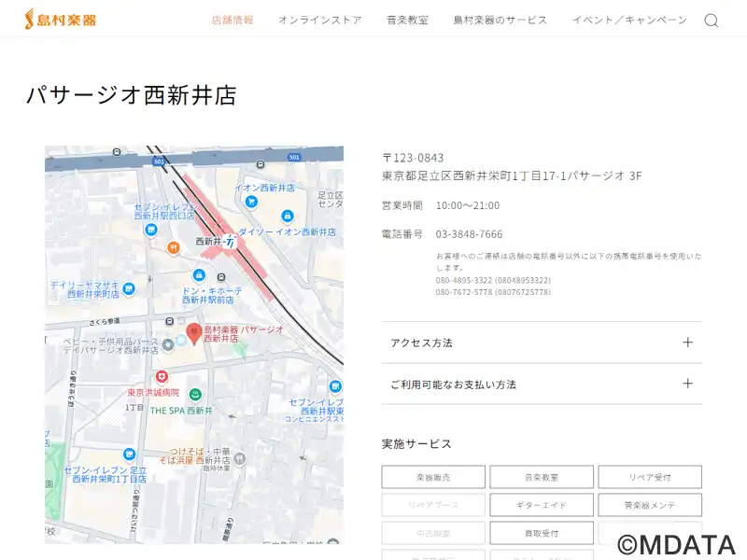Image resolution: width=747 pixels, height=560 pixels.
Task: Click the イオン西新井店 shopping cart map icon
Action: click(251, 202)
